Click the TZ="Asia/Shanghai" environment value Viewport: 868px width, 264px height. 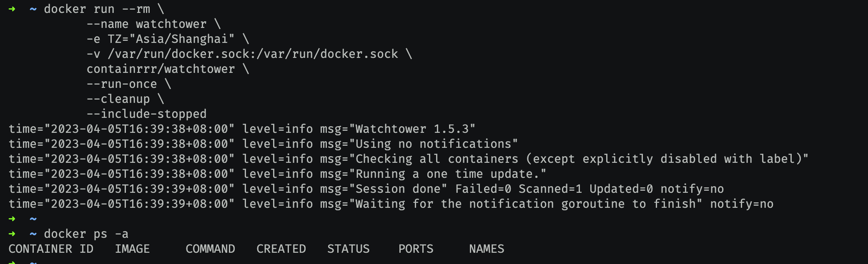click(171, 39)
